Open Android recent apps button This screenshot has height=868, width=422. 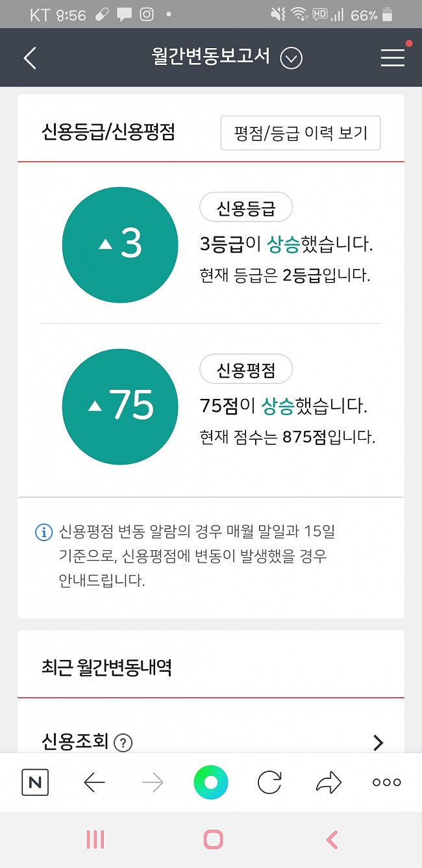[95, 840]
